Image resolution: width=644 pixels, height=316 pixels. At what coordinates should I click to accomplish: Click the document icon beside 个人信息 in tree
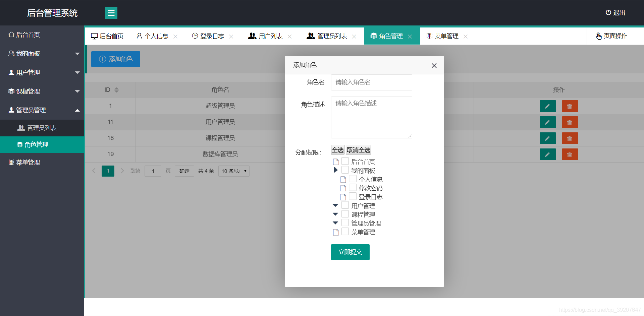343,180
